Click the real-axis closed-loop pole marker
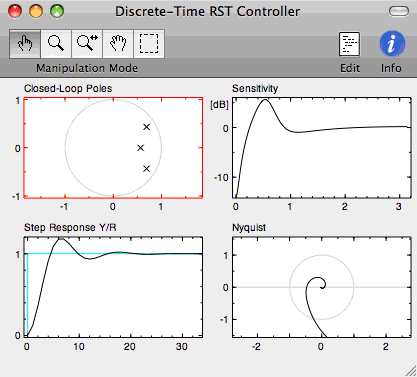The height and width of the screenshot is (377, 417). (x=141, y=148)
